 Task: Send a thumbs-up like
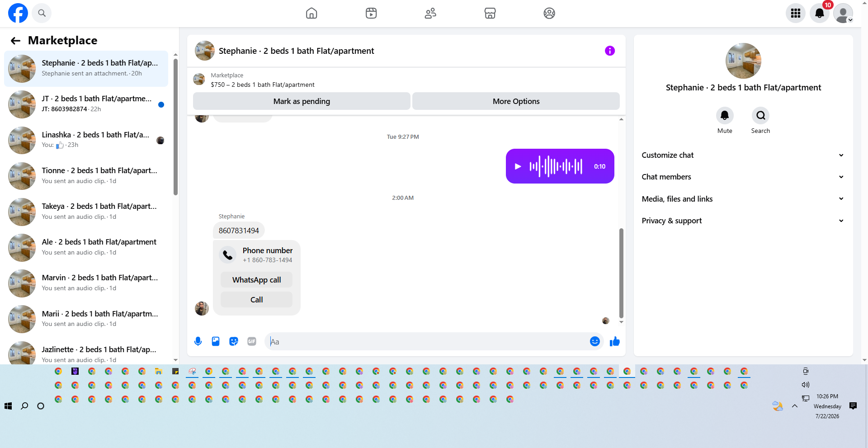[x=615, y=341]
